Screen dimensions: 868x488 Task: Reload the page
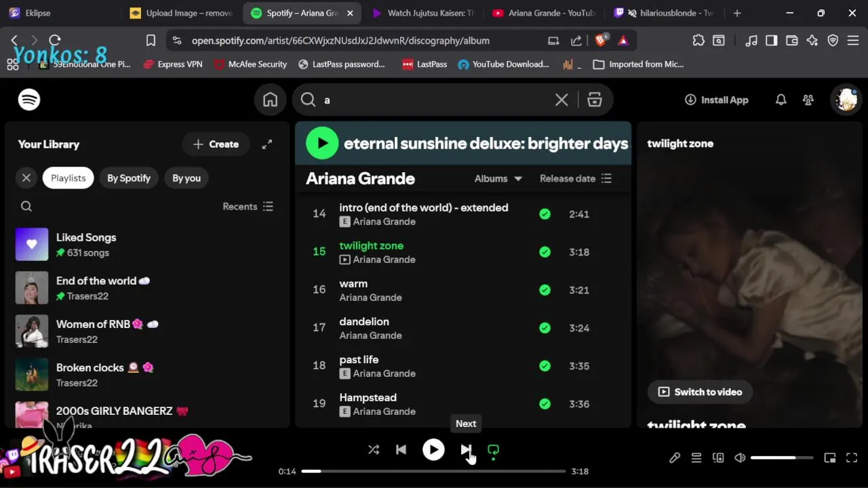[55, 41]
